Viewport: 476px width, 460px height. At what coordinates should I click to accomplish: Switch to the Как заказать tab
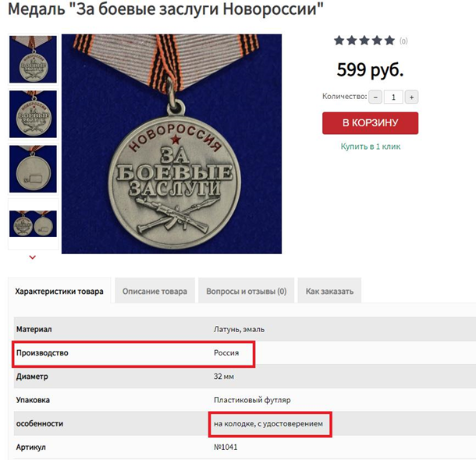click(329, 292)
